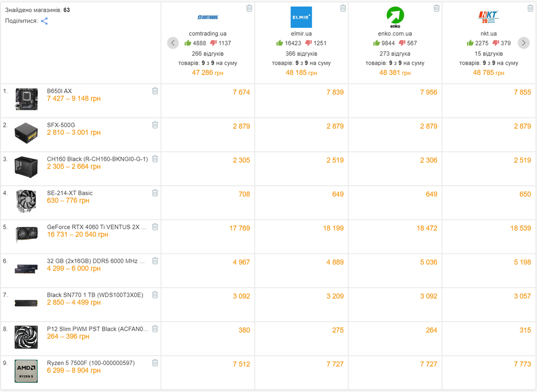Click the elmir.ua thumbs-up rating icon
Viewport: 537px width, 392px height.
(x=279, y=43)
